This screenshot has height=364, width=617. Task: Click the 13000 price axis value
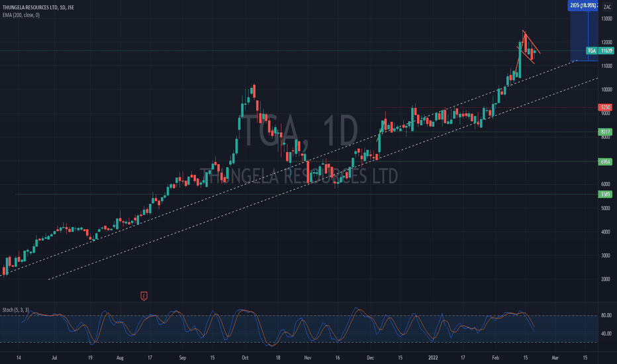pos(606,19)
